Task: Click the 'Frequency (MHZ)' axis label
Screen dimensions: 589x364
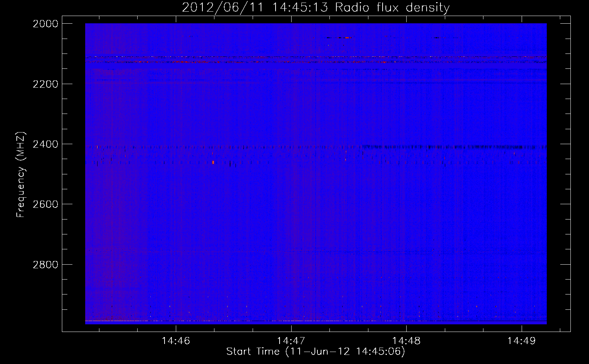Action: (21, 175)
